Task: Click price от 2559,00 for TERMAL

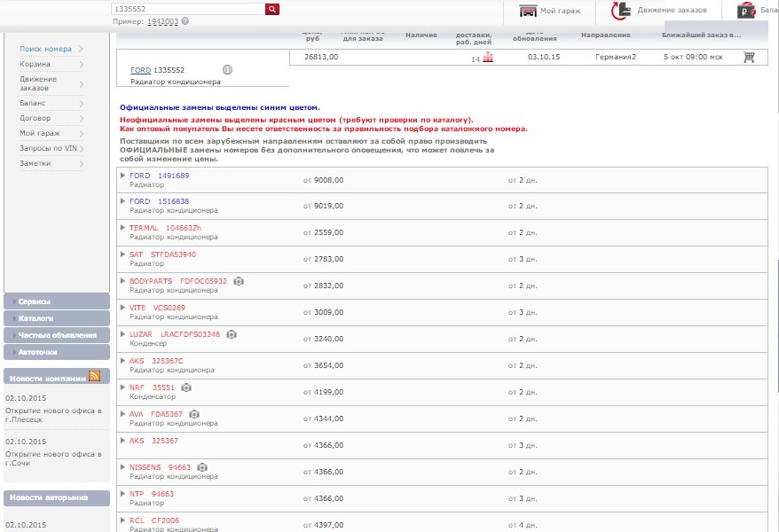Action: tap(324, 232)
